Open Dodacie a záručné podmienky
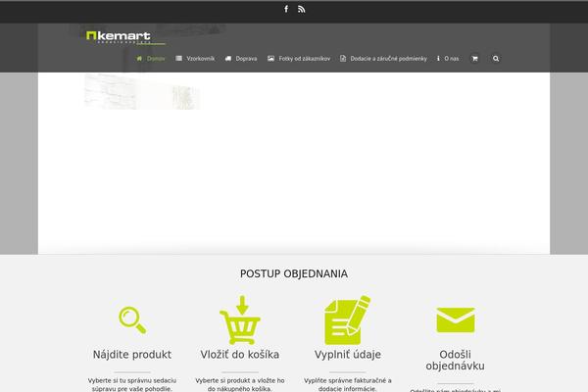Screen dimensions: 588x392 (383, 59)
